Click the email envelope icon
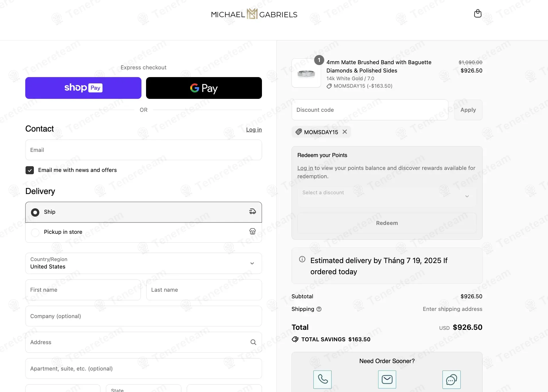Viewport: 548px width, 392px height. click(x=387, y=379)
